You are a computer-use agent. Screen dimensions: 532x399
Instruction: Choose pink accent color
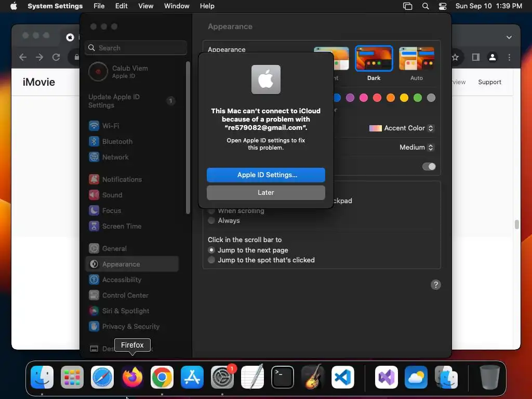pos(363,98)
